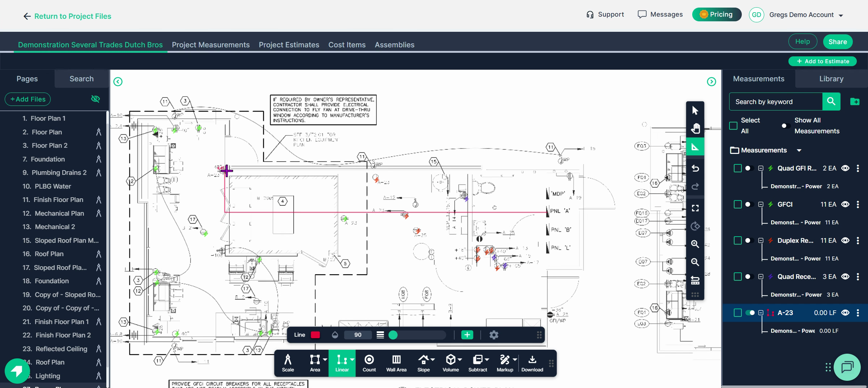Click the red line color swatch
The width and height of the screenshot is (868, 388).
pos(315,335)
